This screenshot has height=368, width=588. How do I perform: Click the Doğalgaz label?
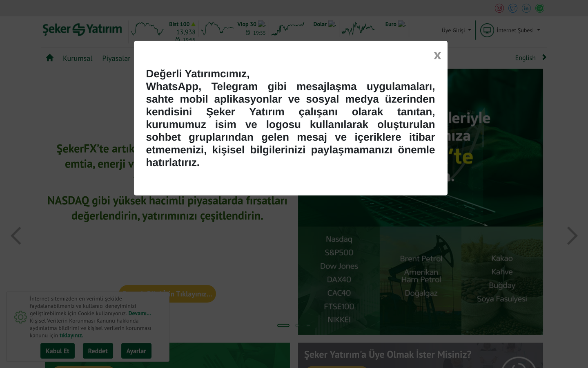click(x=421, y=293)
